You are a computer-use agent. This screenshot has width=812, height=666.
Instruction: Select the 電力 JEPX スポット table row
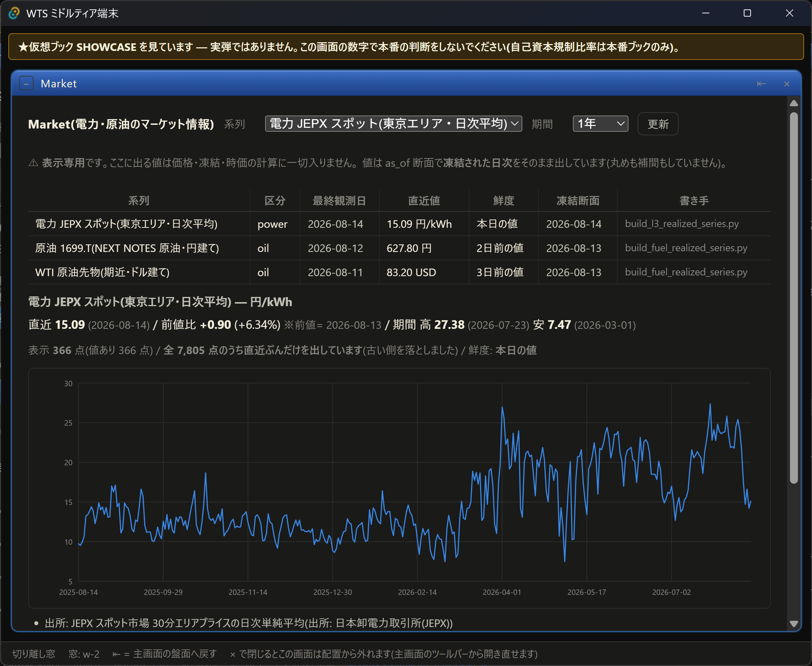pos(399,224)
